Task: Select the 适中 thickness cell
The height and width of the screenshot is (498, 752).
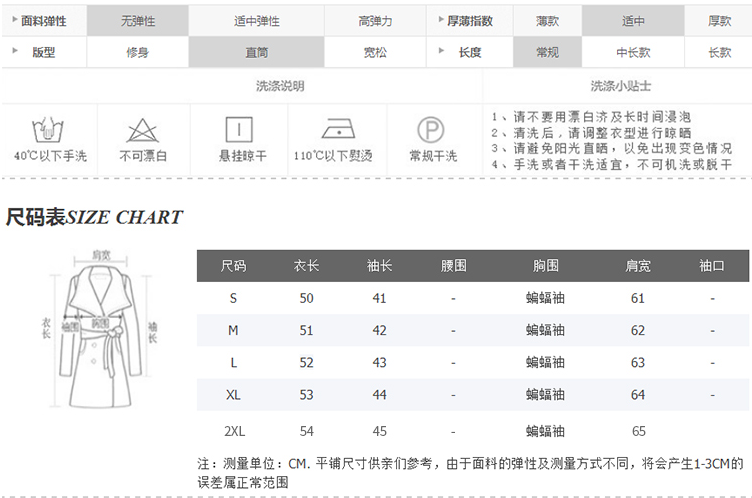Action: pyautogui.click(x=633, y=21)
